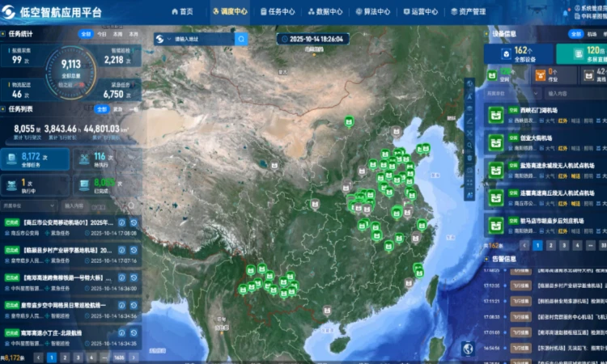Viewport: 607px width, 364px height.
Task: Click the 作业 0 device status card
Action: pos(554,74)
